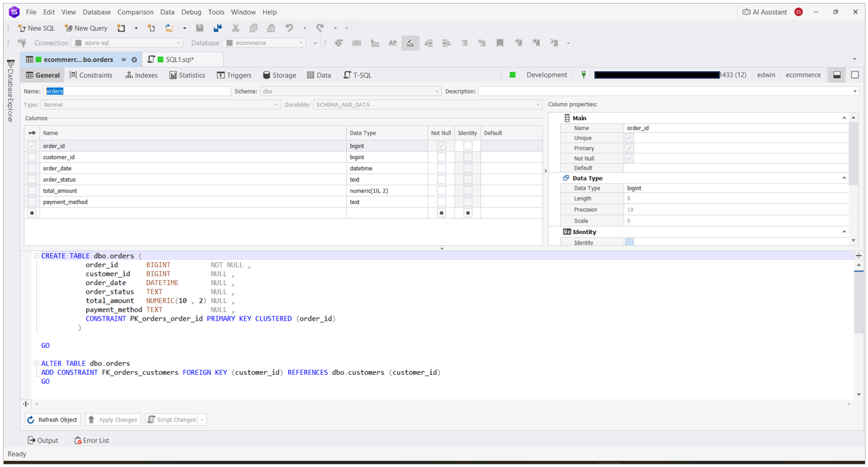Close the ecommerce orders tab
Screen dimensions: 868x467
point(134,60)
